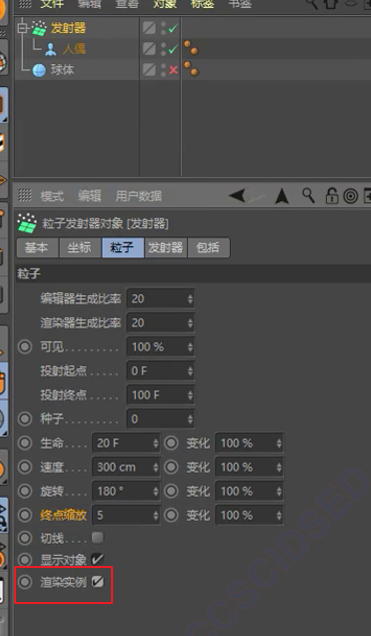Open the 文件 menu in object manager
This screenshot has width=371, height=636.
(x=53, y=4)
